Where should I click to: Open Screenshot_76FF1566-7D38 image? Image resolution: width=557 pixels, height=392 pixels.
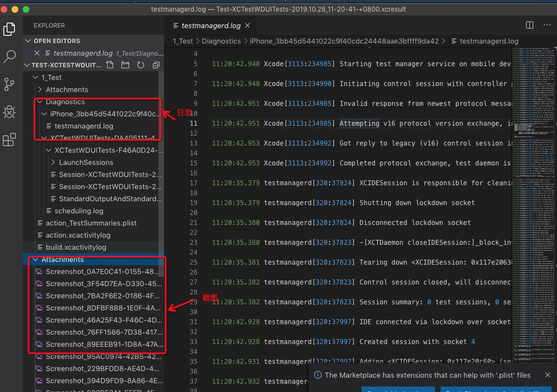tap(104, 332)
